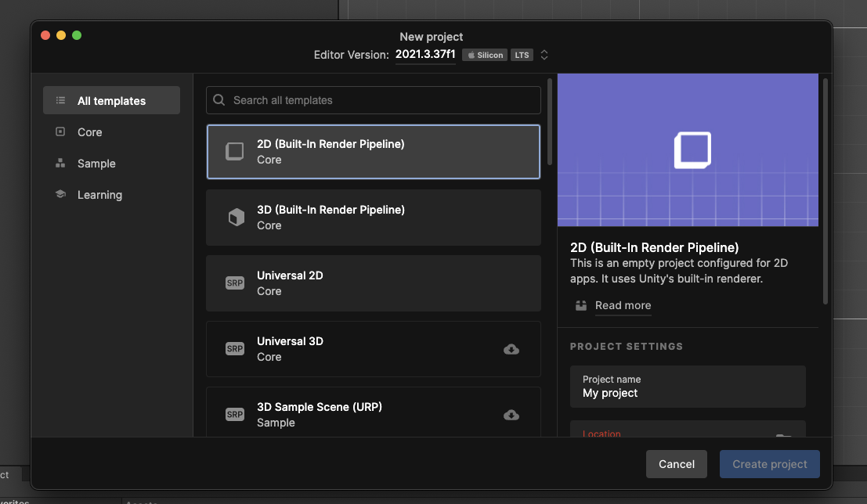Click the Location field
Viewport: 867px width, 504px height.
click(x=688, y=429)
